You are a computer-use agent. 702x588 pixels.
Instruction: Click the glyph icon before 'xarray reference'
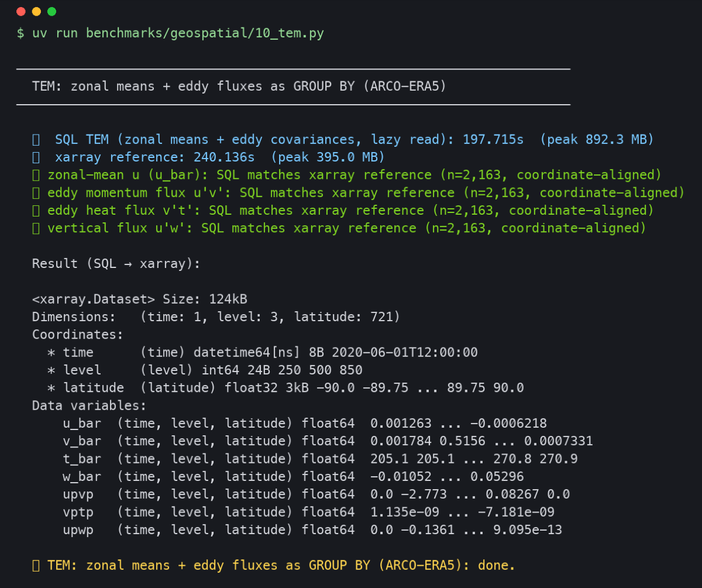pos(36,157)
